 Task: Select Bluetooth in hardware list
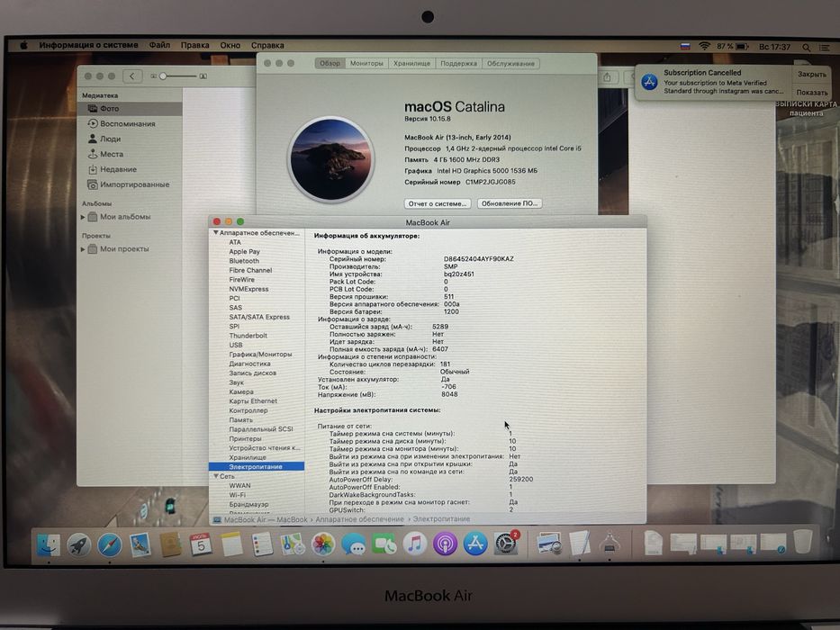[x=244, y=261]
